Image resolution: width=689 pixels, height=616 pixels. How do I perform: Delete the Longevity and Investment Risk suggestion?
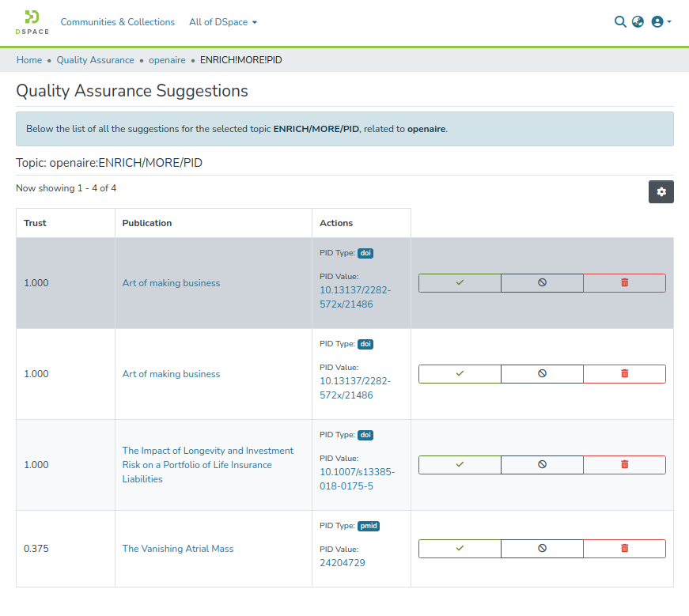pos(624,465)
